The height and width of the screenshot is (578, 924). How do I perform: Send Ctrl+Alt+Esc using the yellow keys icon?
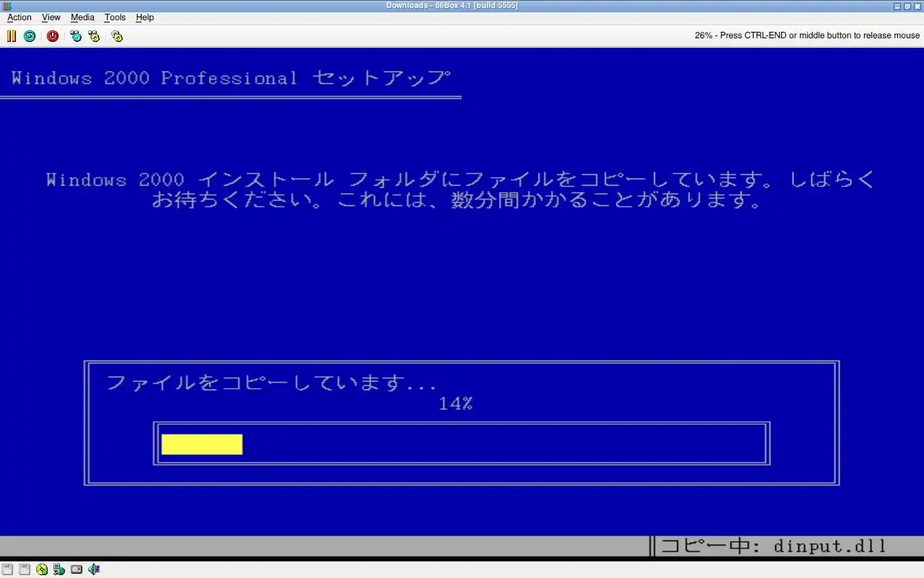click(x=94, y=35)
